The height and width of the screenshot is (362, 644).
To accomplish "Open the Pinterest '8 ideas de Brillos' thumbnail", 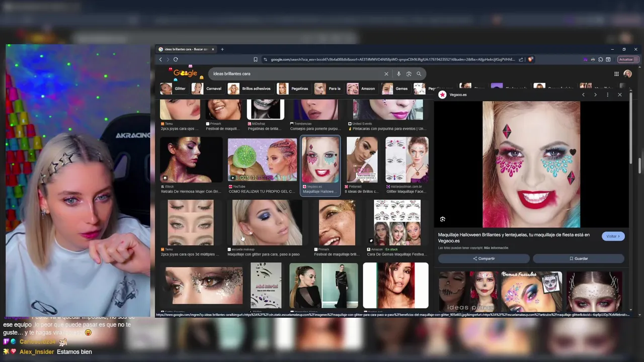I will click(x=362, y=160).
